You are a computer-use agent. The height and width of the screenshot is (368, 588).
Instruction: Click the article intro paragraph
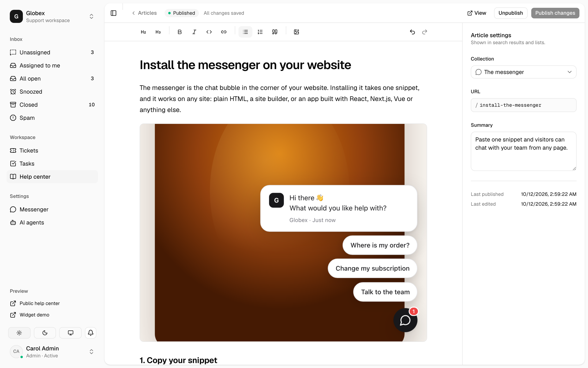point(280,99)
